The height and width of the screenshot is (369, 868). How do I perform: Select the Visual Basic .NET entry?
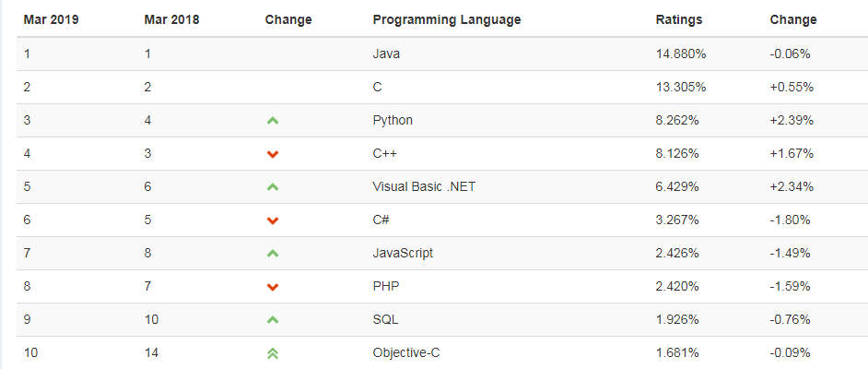tap(424, 186)
